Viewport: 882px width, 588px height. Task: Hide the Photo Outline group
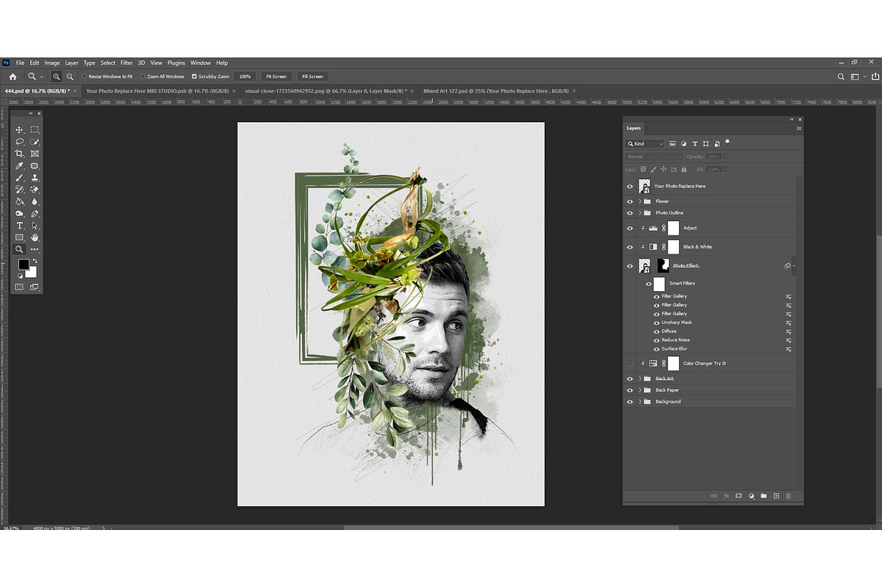pos(630,213)
